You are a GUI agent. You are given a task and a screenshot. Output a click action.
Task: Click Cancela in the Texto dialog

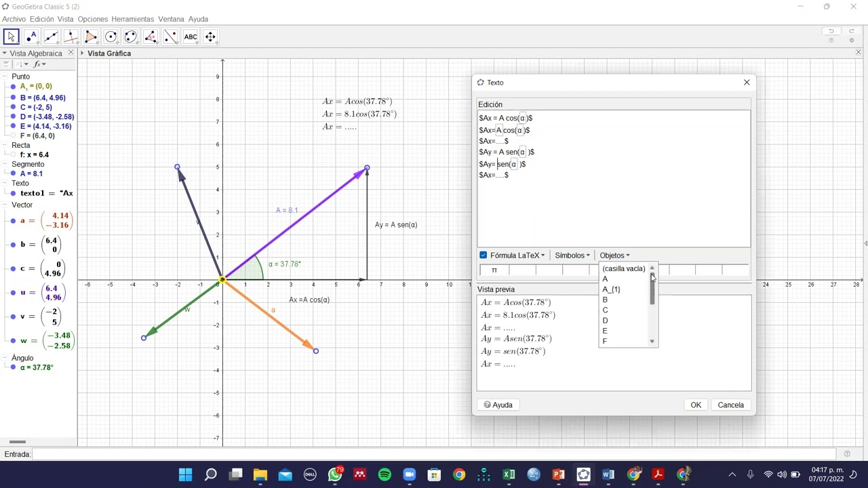pos(731,405)
